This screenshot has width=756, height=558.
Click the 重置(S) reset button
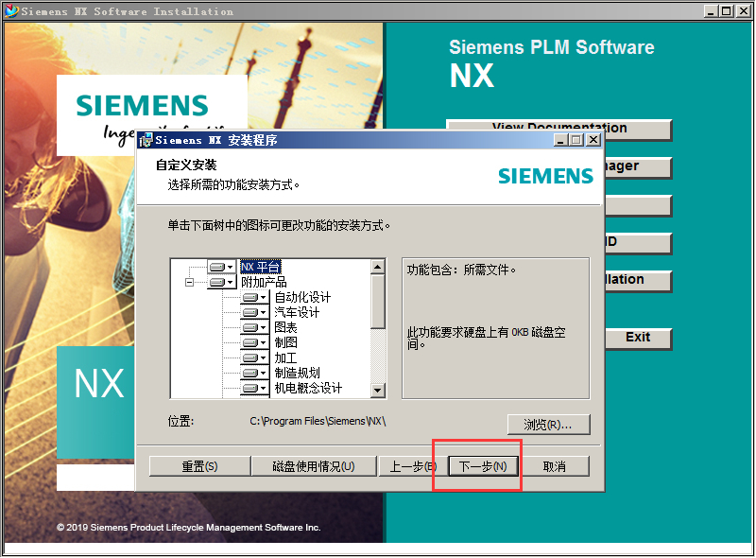coord(199,466)
